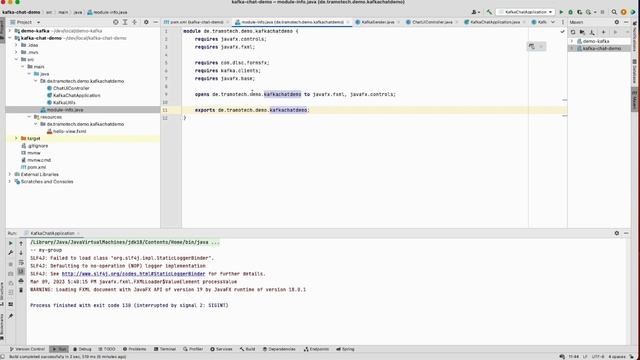
Task: Open TODO tool window tab
Action: (107, 349)
